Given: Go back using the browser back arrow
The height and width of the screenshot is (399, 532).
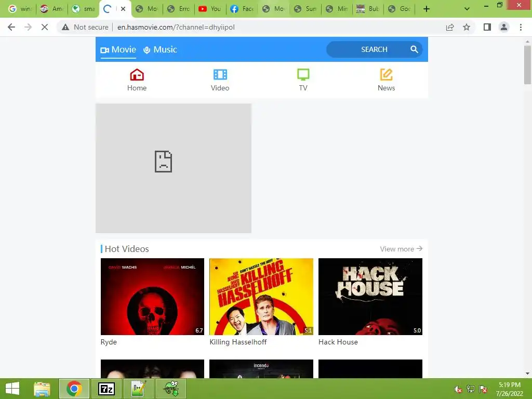Looking at the screenshot, I should click(x=11, y=27).
